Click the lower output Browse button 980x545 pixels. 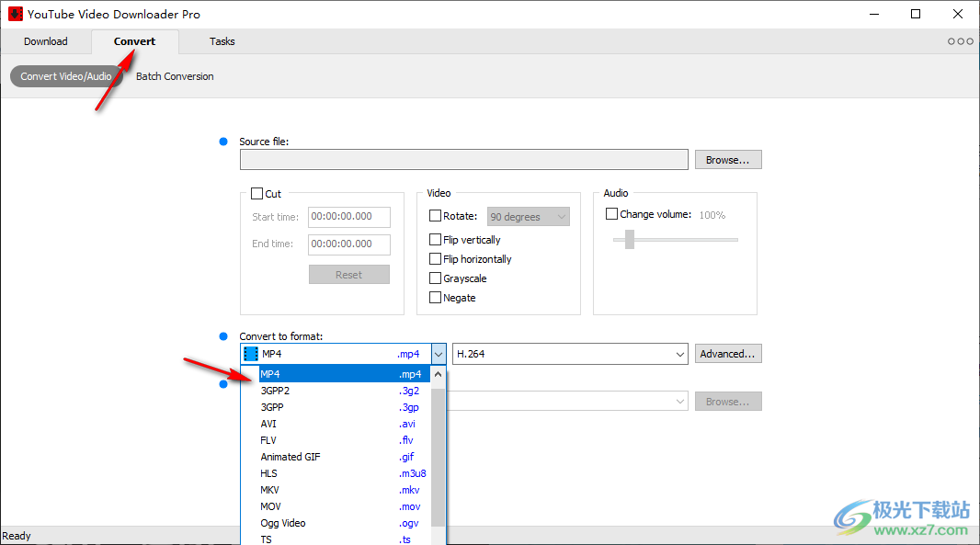tap(728, 402)
